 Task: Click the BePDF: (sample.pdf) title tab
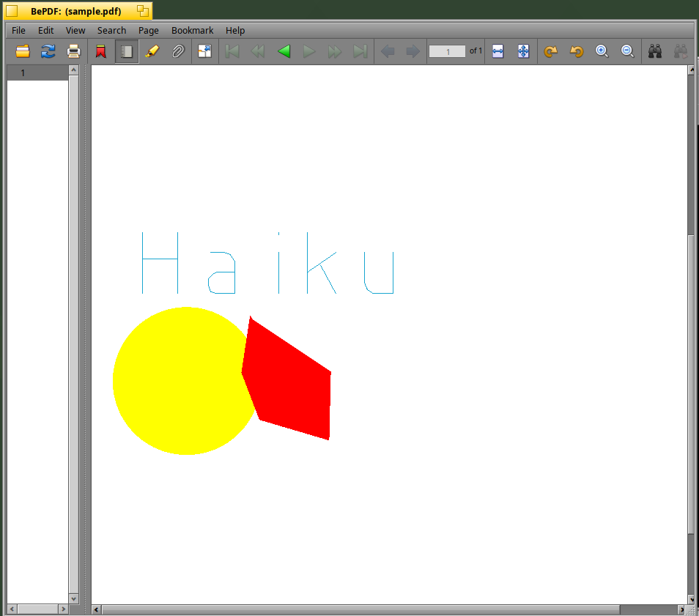75,11
